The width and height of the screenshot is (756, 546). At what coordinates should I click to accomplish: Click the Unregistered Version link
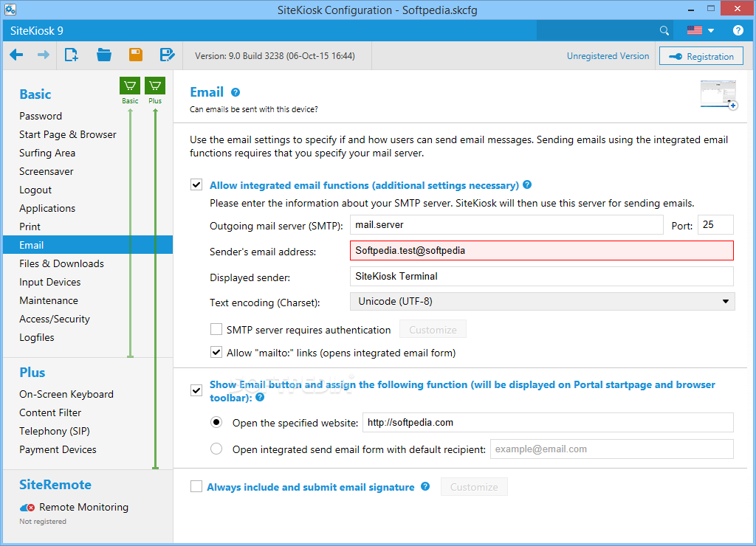(x=608, y=56)
